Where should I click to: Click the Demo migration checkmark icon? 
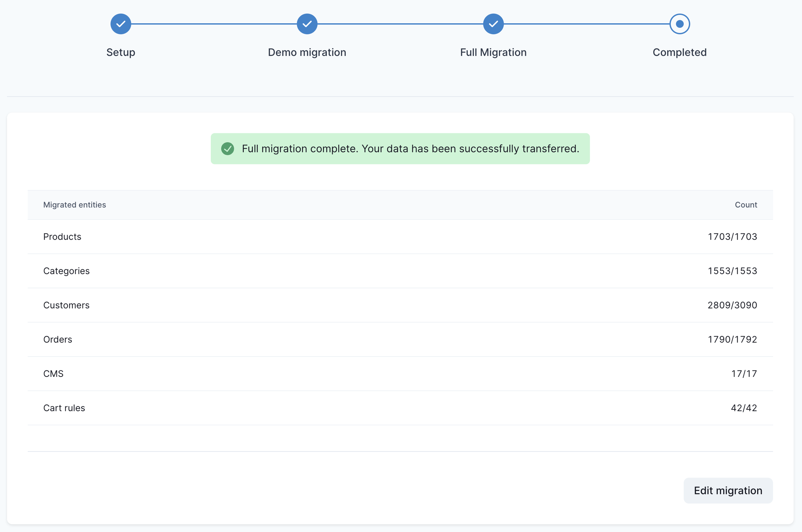(x=307, y=24)
